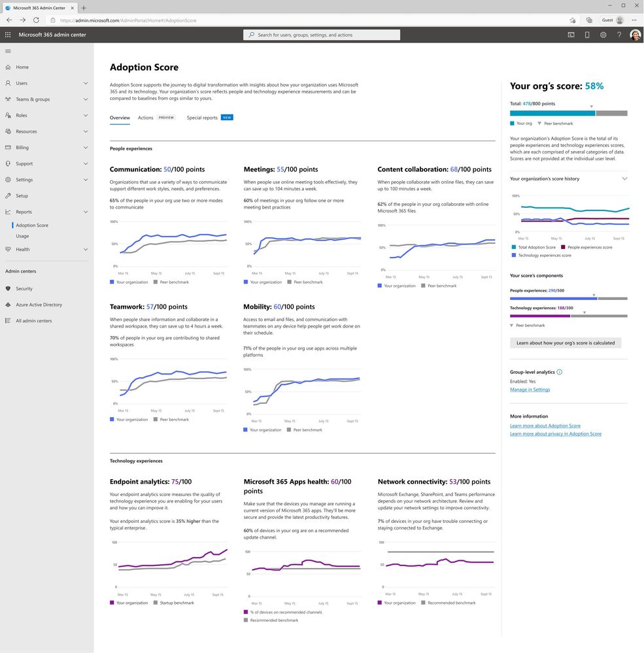
Task: Open Network connectivity card heading
Action: 434,482
